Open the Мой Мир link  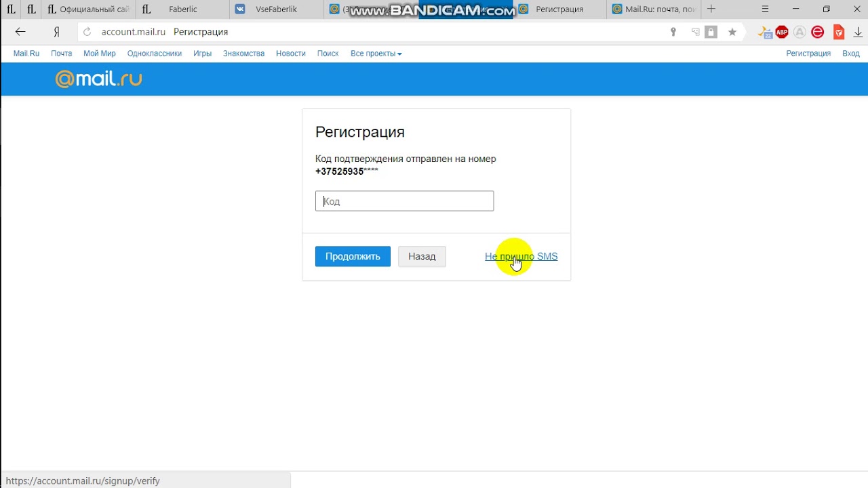point(100,54)
